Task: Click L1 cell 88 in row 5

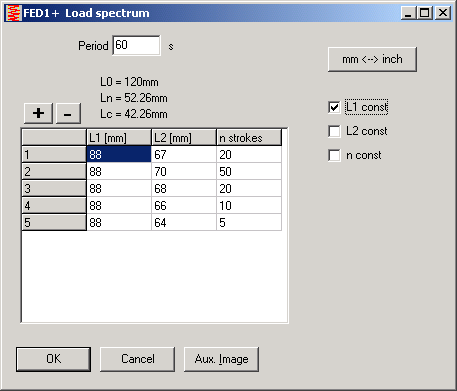Action: [119, 222]
